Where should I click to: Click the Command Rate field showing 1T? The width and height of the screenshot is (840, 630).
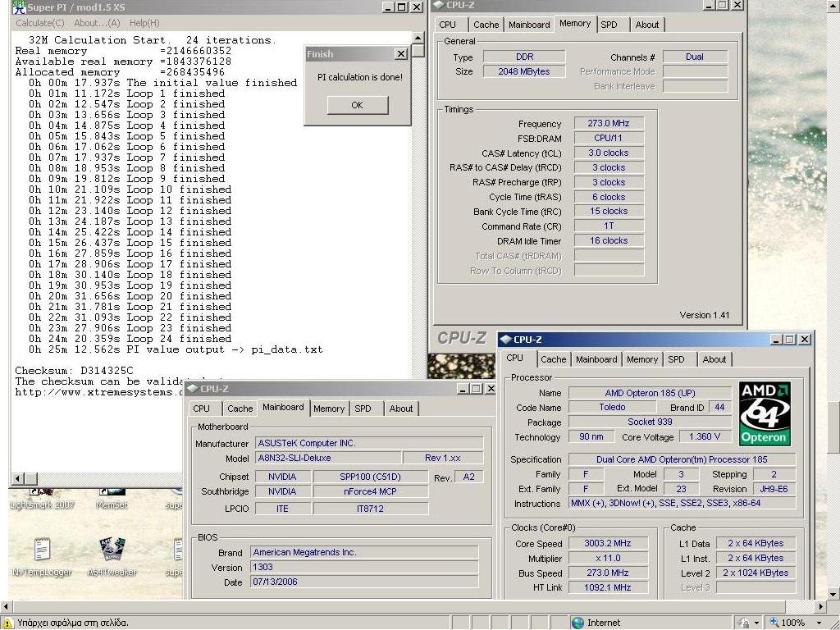pyautogui.click(x=609, y=226)
